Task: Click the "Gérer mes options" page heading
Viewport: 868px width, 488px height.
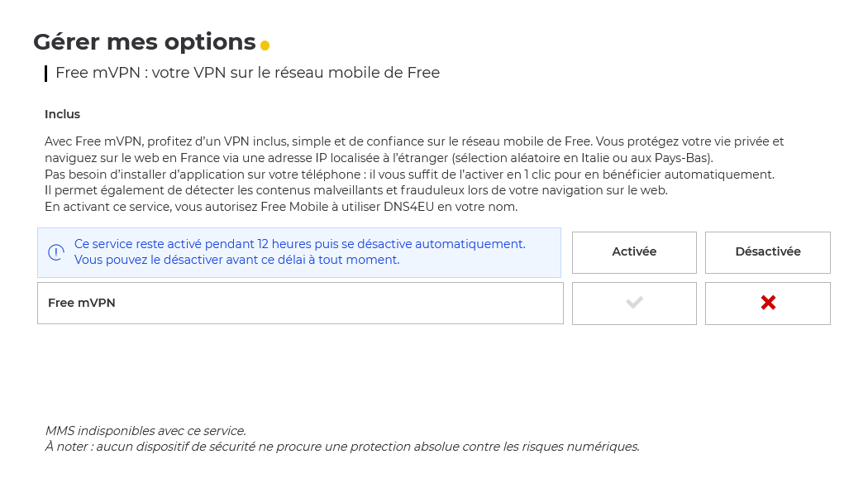Action: 145,41
